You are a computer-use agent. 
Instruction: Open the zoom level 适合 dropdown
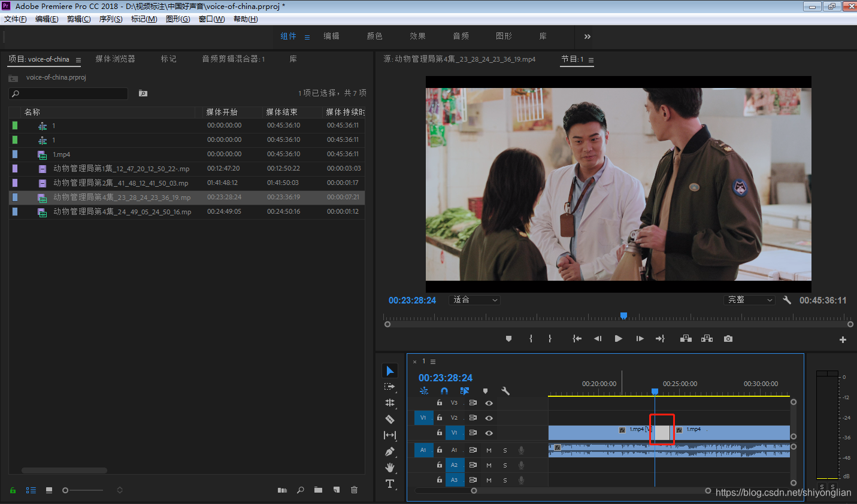[474, 300]
